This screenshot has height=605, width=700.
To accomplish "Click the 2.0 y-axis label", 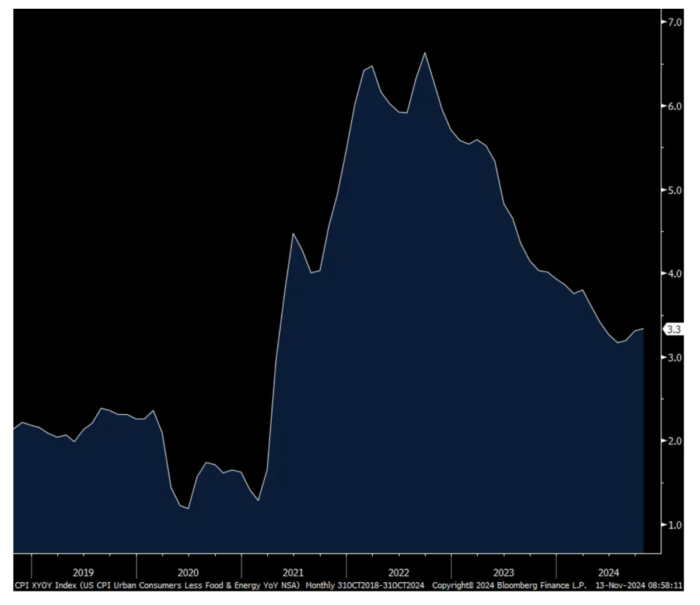I will point(674,441).
